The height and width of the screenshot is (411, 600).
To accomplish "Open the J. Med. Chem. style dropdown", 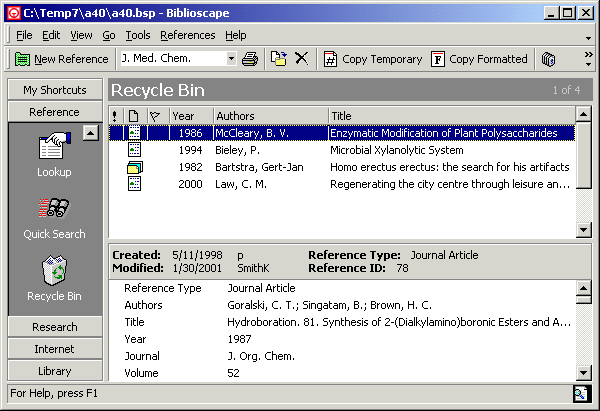I will [231, 59].
